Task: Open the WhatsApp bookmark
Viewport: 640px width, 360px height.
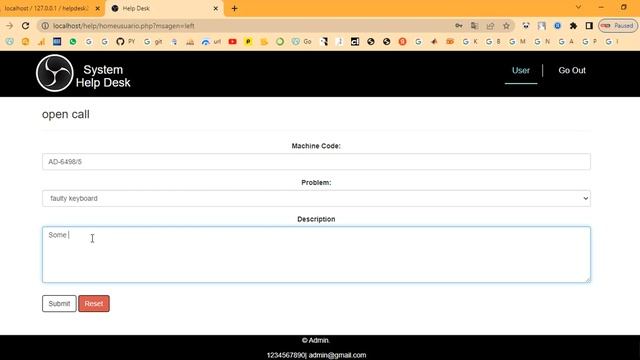Action: click(73, 42)
